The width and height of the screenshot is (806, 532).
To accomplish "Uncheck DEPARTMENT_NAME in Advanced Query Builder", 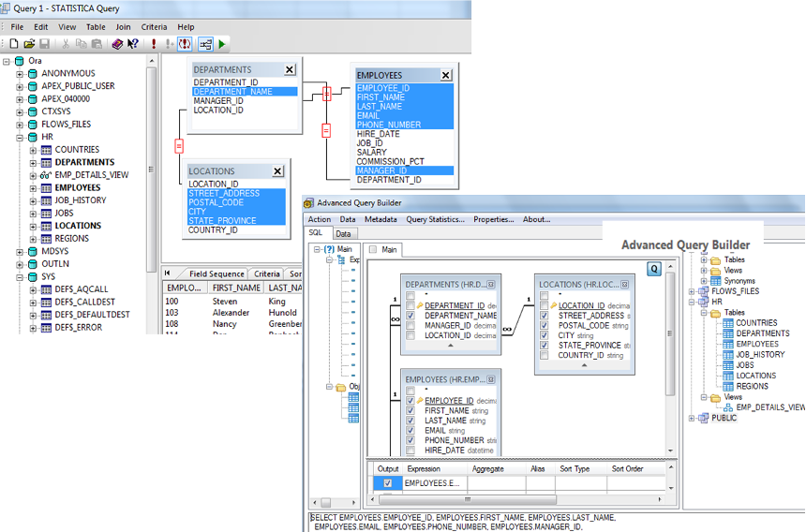I will tap(410, 316).
